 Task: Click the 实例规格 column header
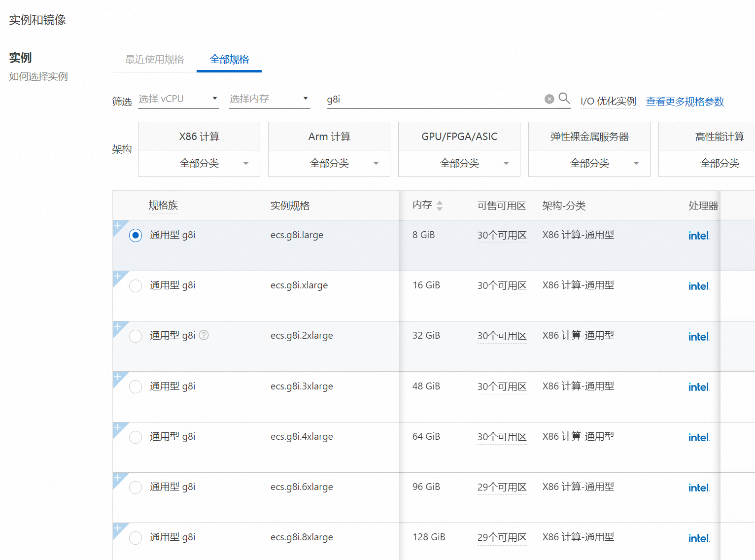click(x=290, y=206)
